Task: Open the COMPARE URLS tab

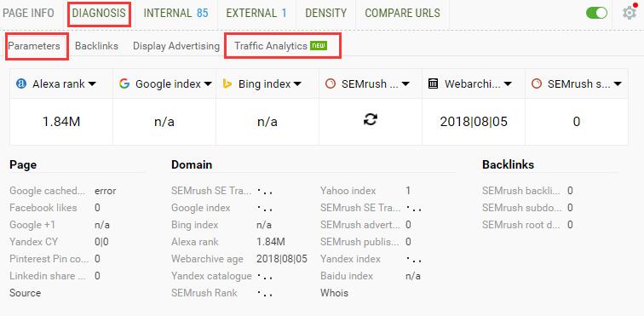Action: click(402, 13)
